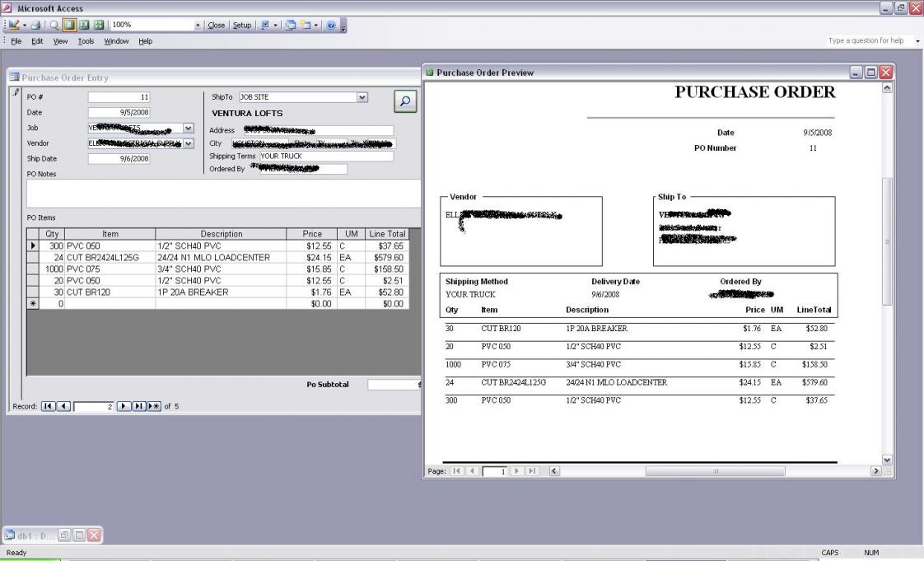Image resolution: width=924 pixels, height=561 pixels.
Task: Select the Zoom magnifier tool
Action: click(x=54, y=25)
